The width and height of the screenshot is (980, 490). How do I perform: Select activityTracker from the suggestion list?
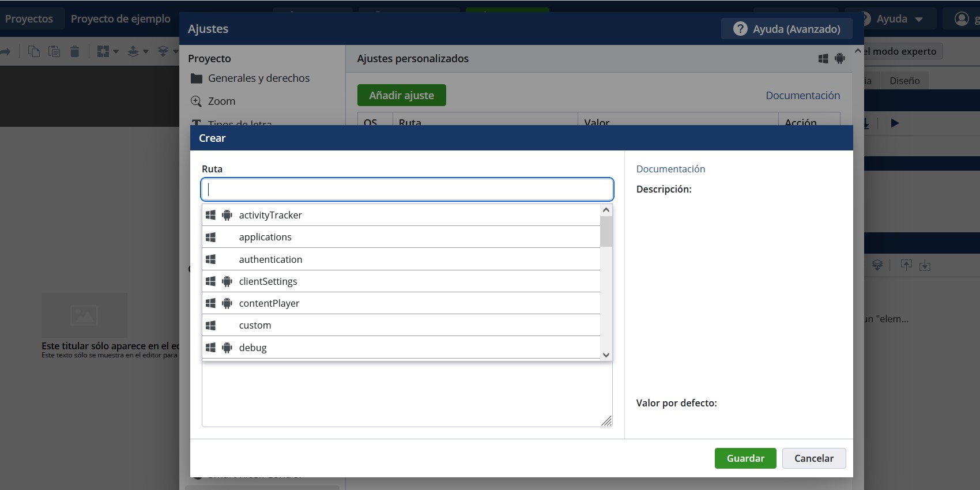tap(270, 215)
